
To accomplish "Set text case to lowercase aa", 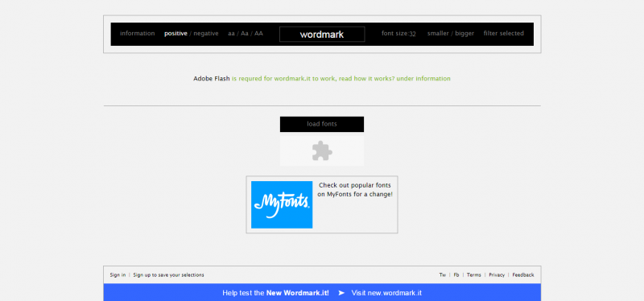I will click(x=231, y=34).
